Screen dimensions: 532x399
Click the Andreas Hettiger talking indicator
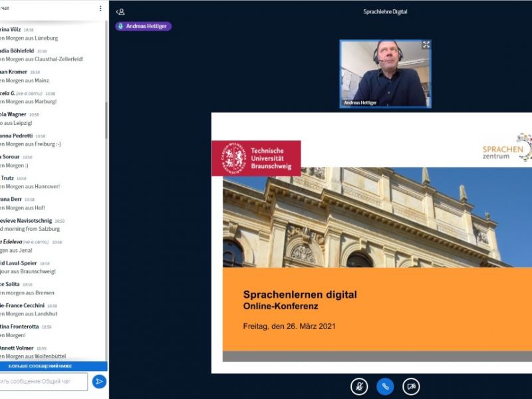143,27
